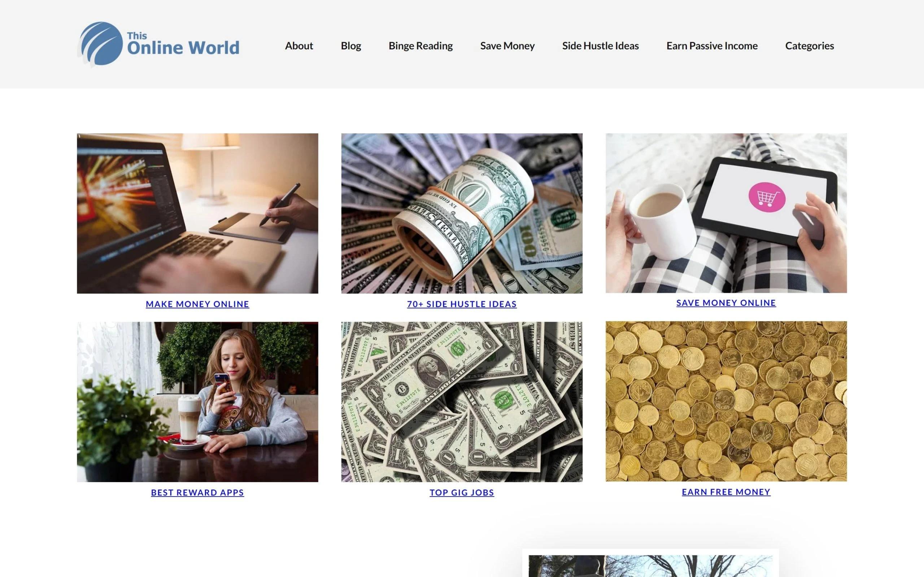The width and height of the screenshot is (924, 577).
Task: Open the 70+ Side Hustle Ideas link
Action: (462, 304)
